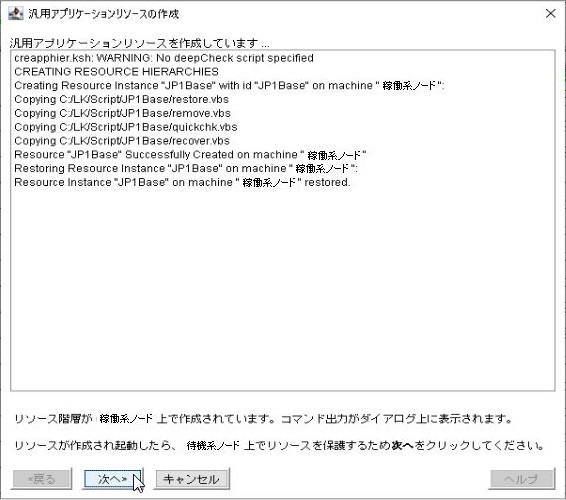566x500 pixels.
Task: Close the 汎用アプリケーションリソースの作成 dialog
Action: [550, 14]
